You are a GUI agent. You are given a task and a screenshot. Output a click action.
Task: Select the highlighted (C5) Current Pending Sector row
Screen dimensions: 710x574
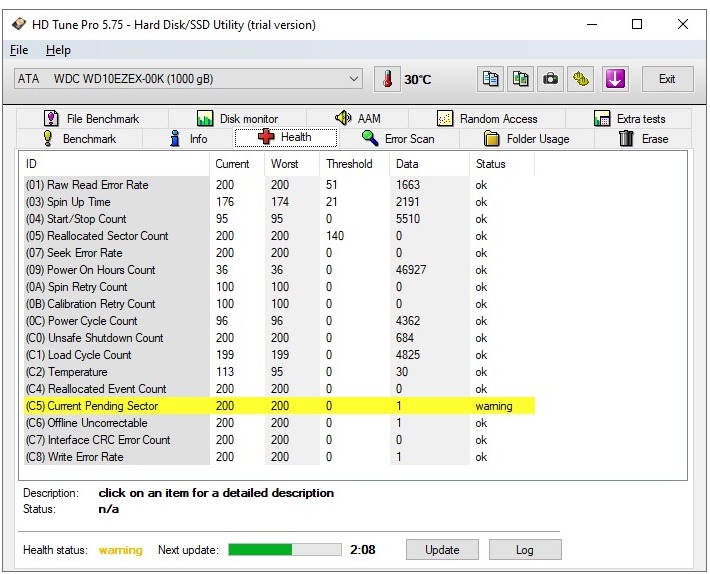coord(279,406)
